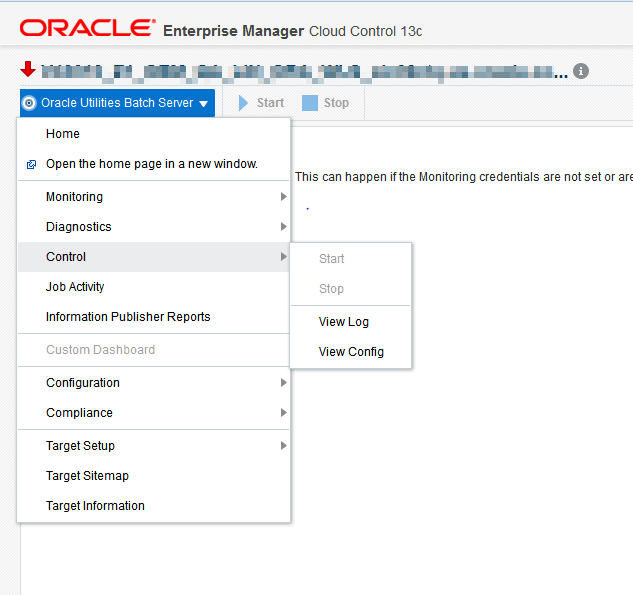
Task: Select Home from the target menu
Action: [153, 134]
